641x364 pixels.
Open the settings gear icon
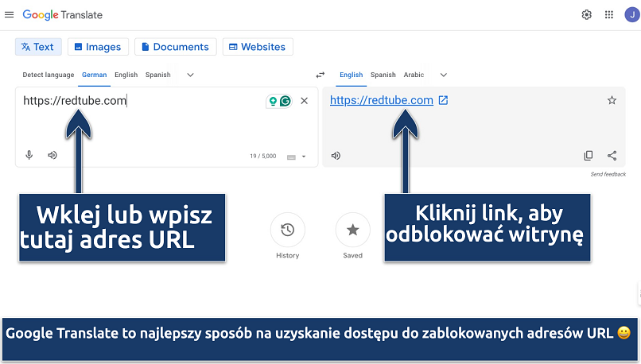tap(587, 15)
